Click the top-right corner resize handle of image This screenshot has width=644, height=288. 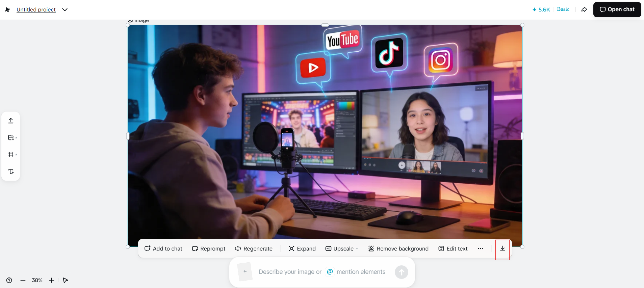point(522,25)
